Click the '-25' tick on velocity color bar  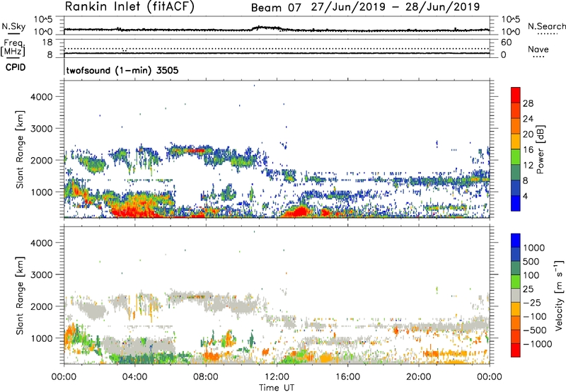(533, 302)
